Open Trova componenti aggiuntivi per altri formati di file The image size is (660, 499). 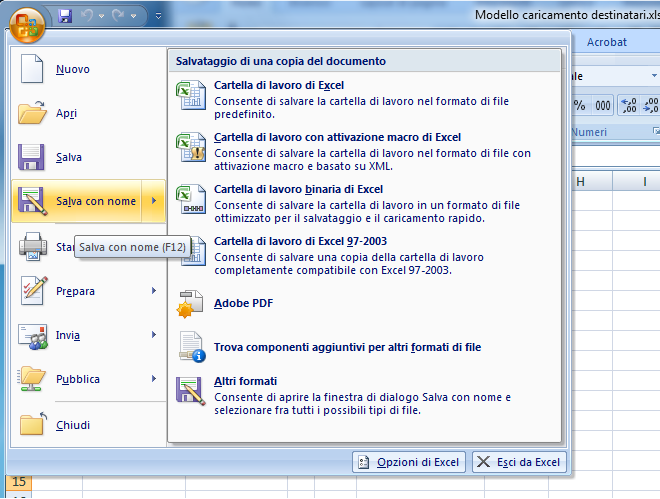tap(365, 347)
